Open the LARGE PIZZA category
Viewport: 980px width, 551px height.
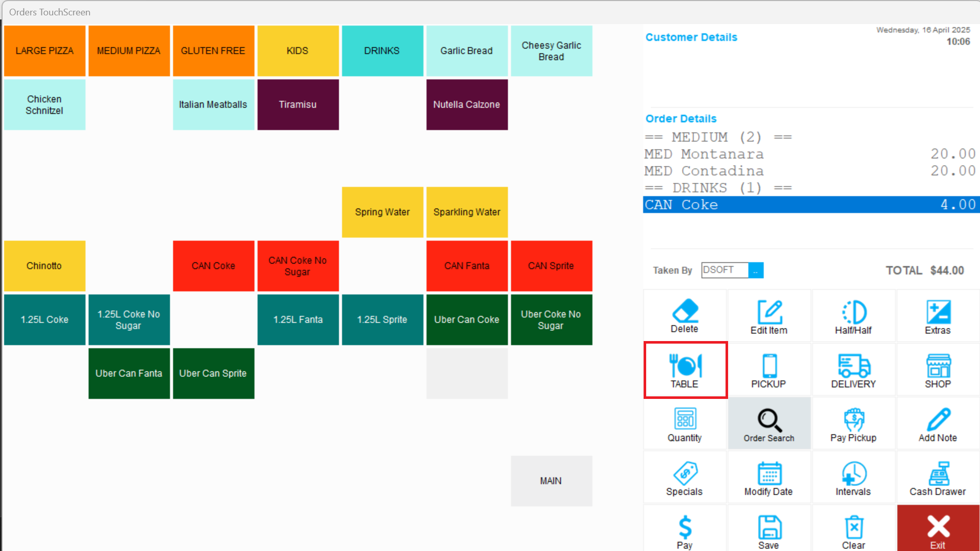click(45, 51)
